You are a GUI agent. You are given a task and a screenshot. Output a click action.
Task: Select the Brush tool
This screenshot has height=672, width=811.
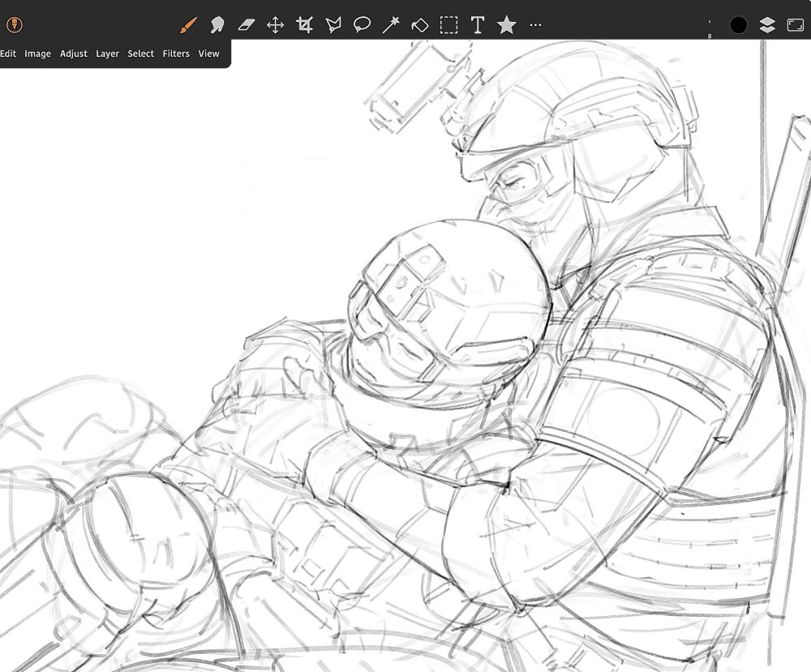pyautogui.click(x=188, y=24)
